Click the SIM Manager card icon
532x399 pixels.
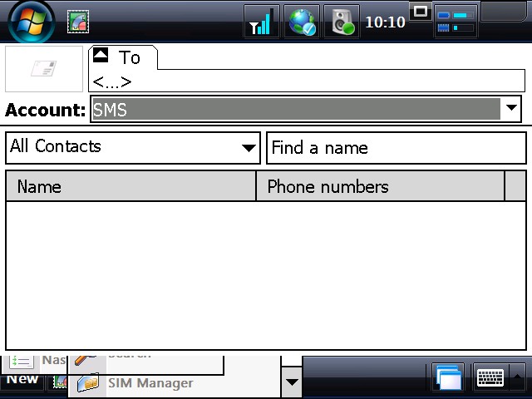[x=88, y=382]
